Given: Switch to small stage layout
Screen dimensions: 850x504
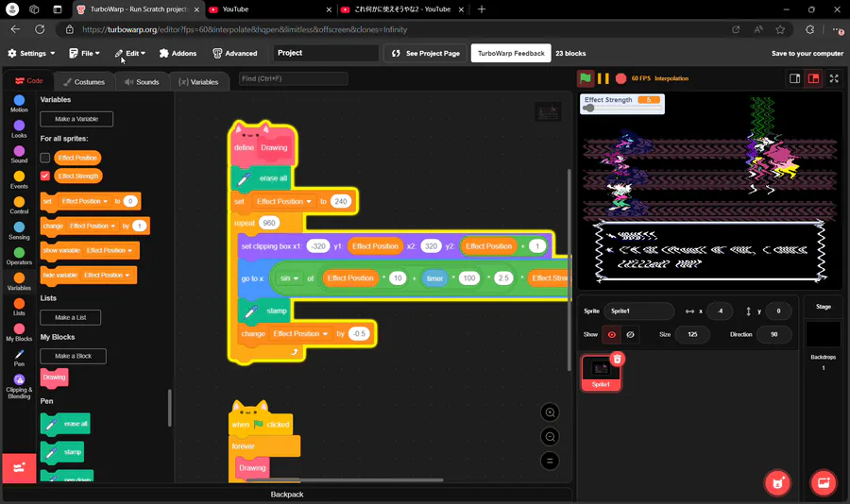Looking at the screenshot, I should [794, 78].
